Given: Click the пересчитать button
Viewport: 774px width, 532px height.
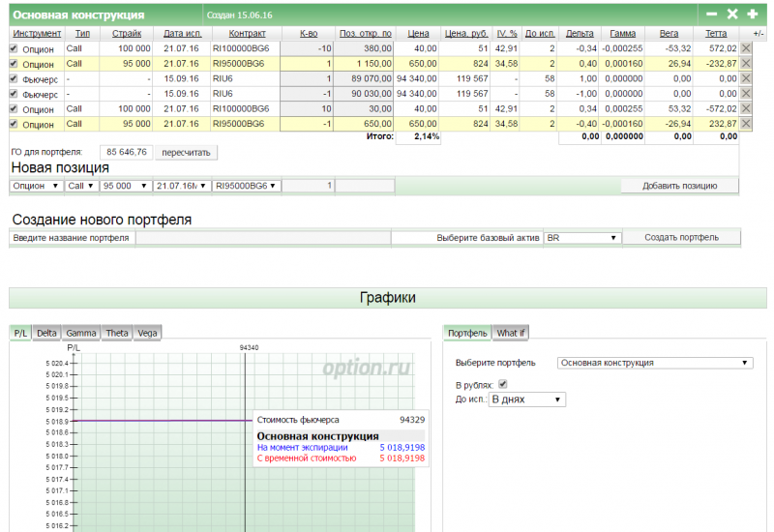Looking at the screenshot, I should [x=188, y=152].
